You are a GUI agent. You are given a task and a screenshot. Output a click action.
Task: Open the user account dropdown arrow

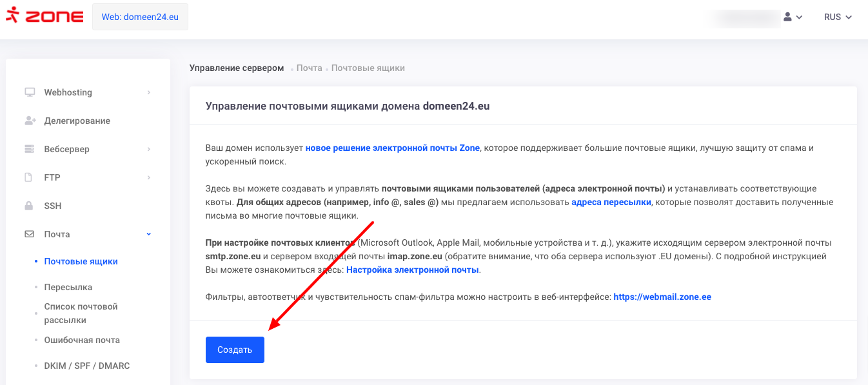[x=800, y=17]
